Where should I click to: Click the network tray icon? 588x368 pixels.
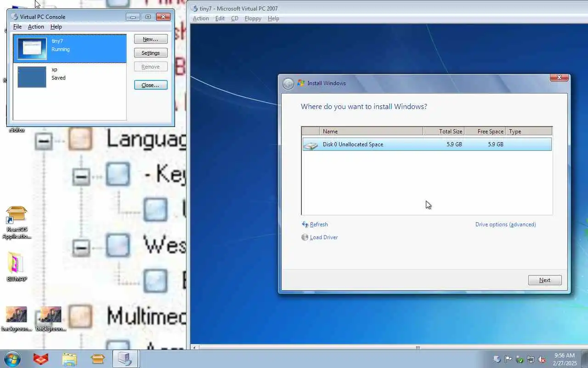click(x=531, y=359)
